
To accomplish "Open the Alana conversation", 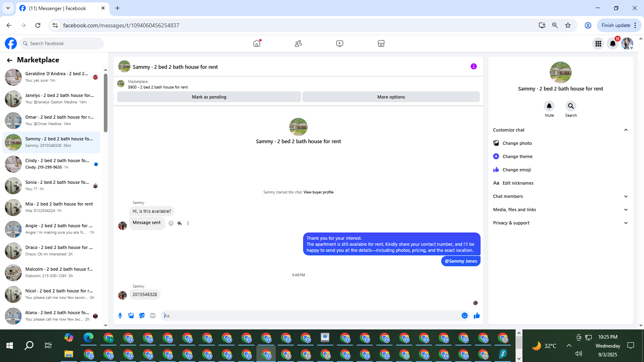I will click(x=52, y=316).
